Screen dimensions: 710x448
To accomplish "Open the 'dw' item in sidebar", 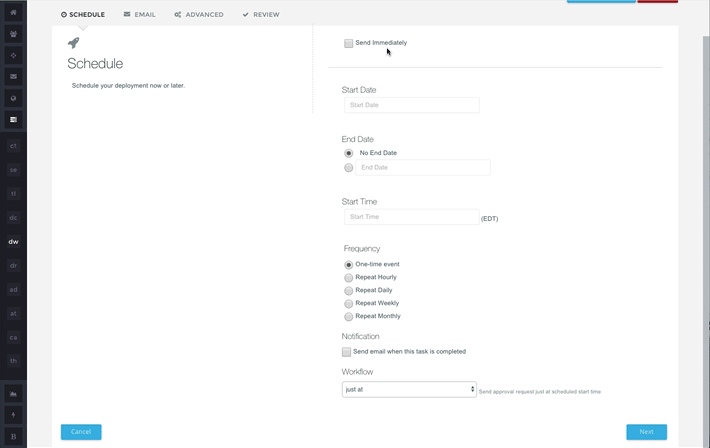I will 13,242.
